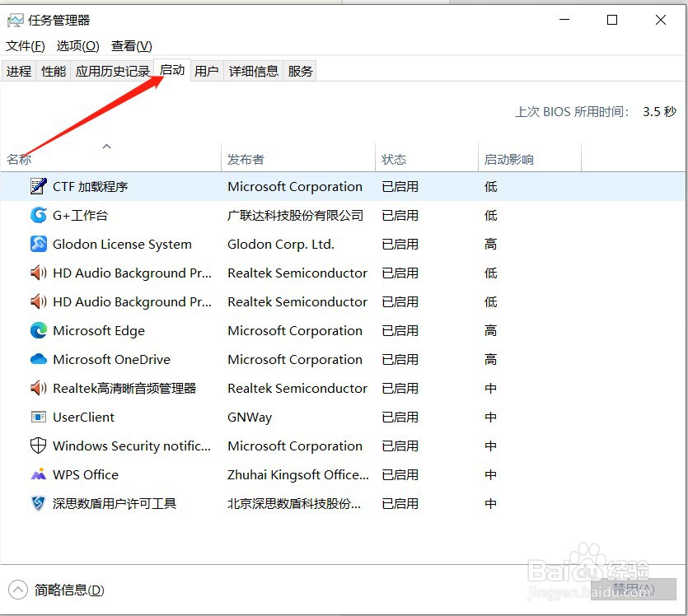
Task: Select the CTF 加载程序 keyboard icon
Action: (39, 186)
